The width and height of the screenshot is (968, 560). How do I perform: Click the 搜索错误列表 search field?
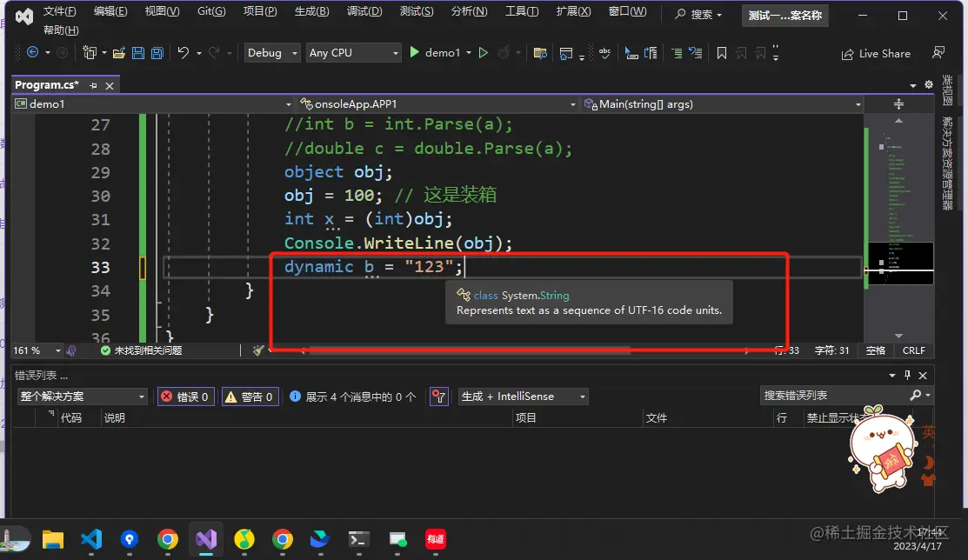pos(832,396)
